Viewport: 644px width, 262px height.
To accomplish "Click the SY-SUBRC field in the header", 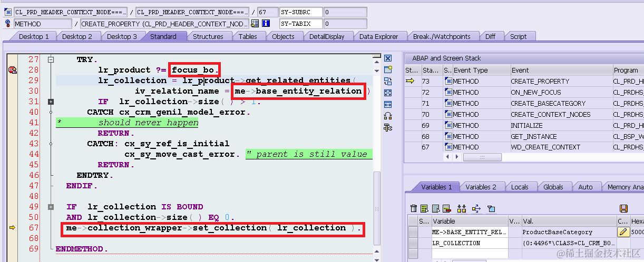I will pyautogui.click(x=301, y=12).
